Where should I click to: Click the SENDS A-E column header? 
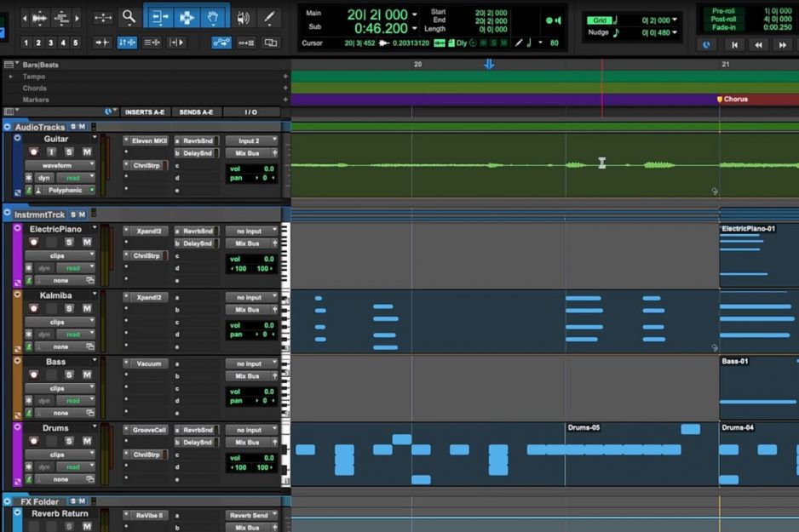tap(194, 112)
